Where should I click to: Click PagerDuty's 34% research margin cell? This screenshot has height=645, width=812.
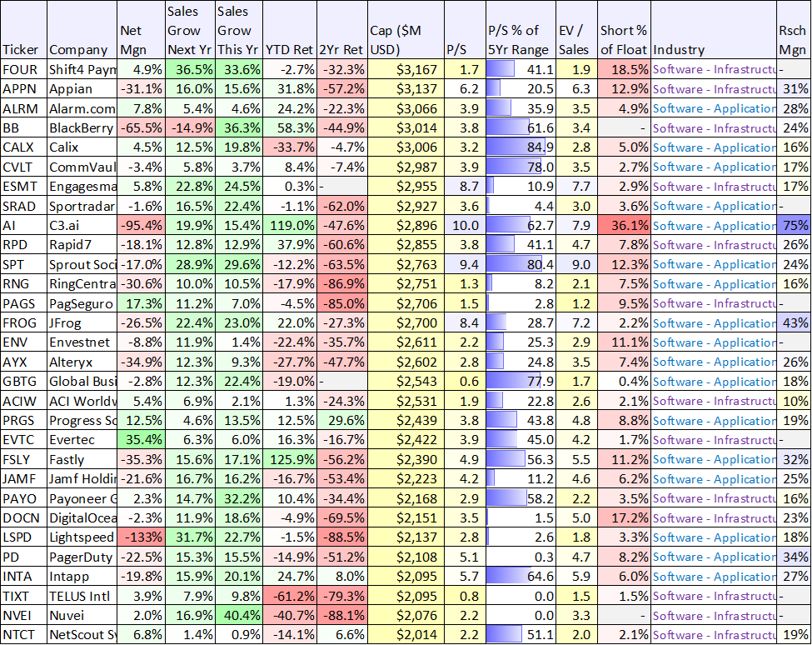pyautogui.click(x=794, y=557)
